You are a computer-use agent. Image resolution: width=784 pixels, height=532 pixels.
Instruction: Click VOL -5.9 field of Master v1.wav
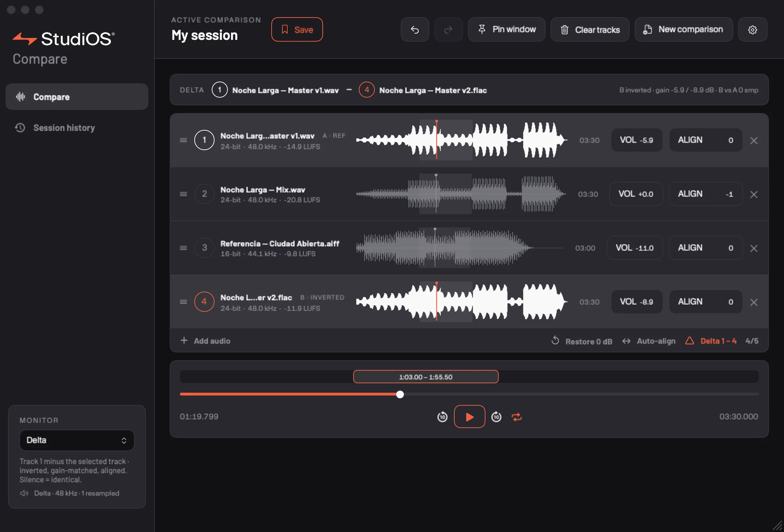coord(637,140)
